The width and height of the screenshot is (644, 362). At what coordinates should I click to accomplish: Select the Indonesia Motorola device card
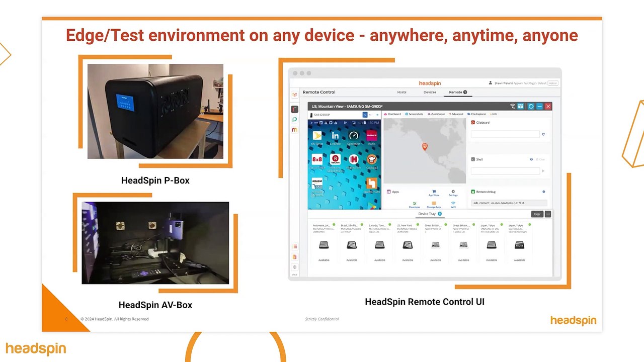click(324, 243)
